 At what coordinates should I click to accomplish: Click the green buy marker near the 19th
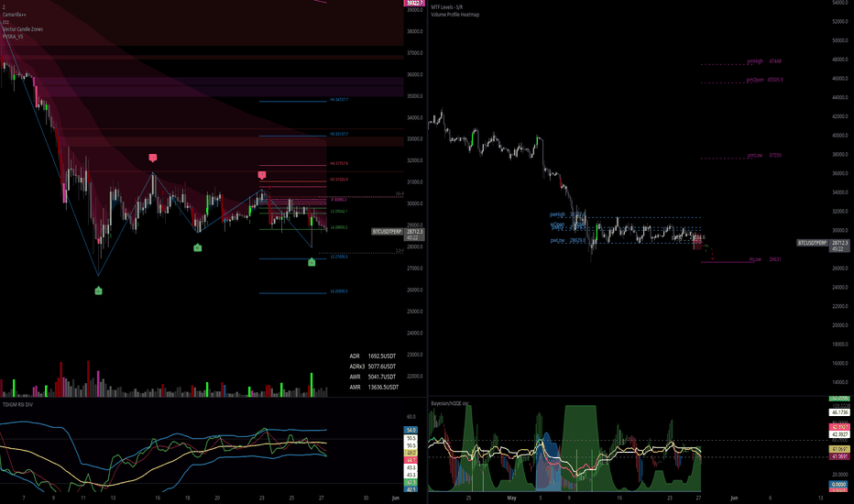(198, 248)
